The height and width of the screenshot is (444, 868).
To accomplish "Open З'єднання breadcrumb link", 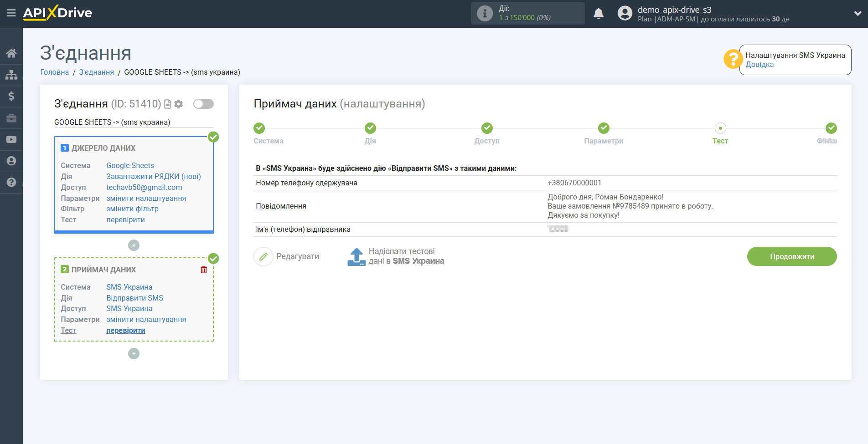I will tap(96, 72).
